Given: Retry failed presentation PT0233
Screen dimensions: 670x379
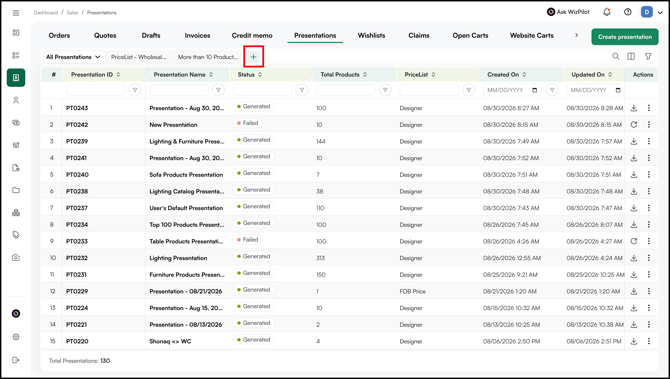Looking at the screenshot, I should (634, 241).
